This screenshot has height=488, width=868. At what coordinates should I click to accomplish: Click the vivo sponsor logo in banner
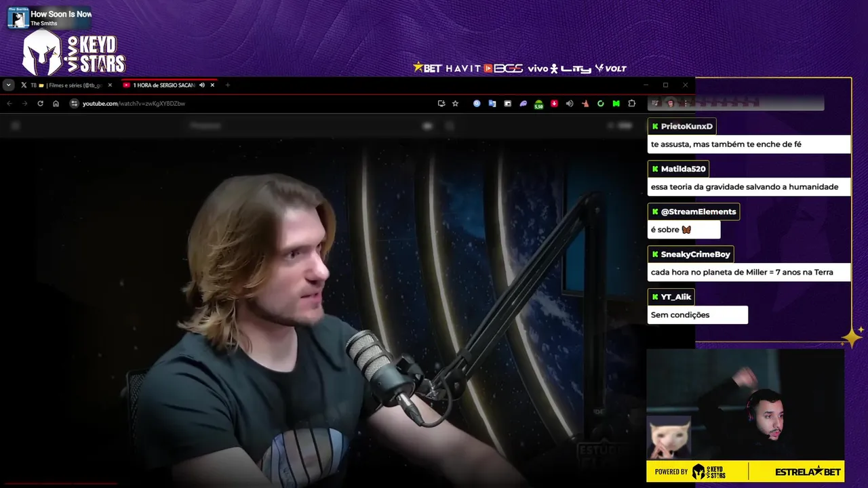point(542,68)
